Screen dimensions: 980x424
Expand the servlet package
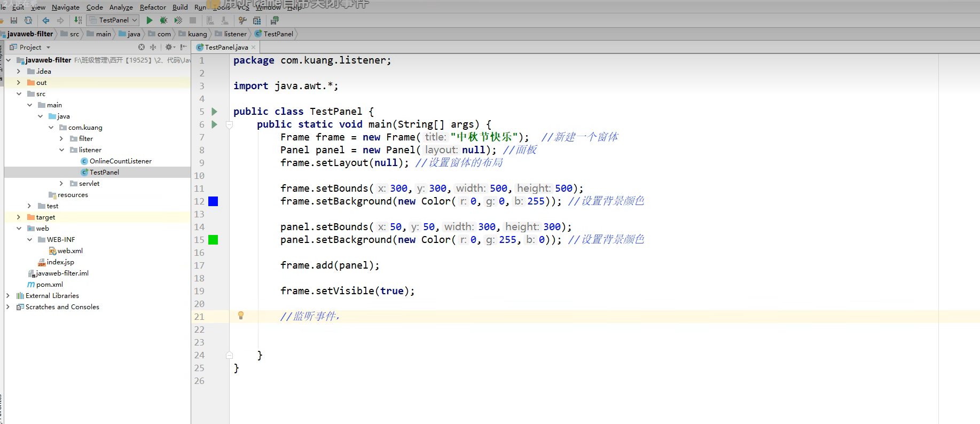coord(61,183)
